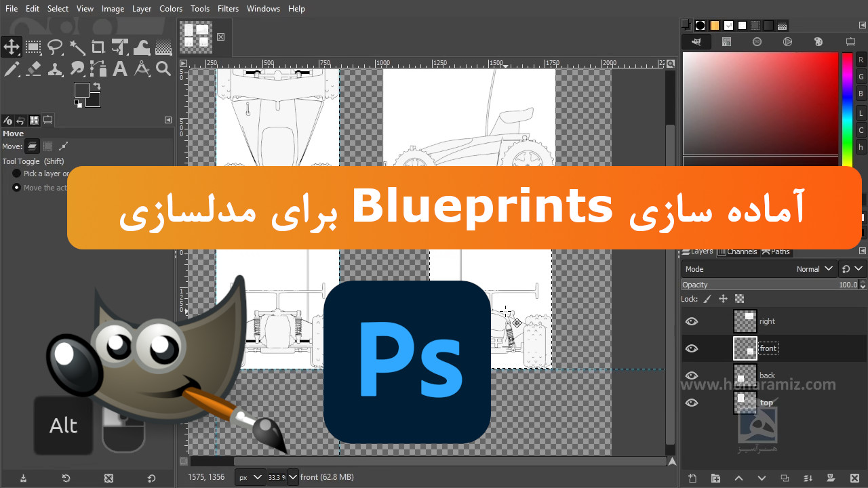Open the Colors menu
Viewport: 868px width, 488px height.
pyautogui.click(x=171, y=9)
